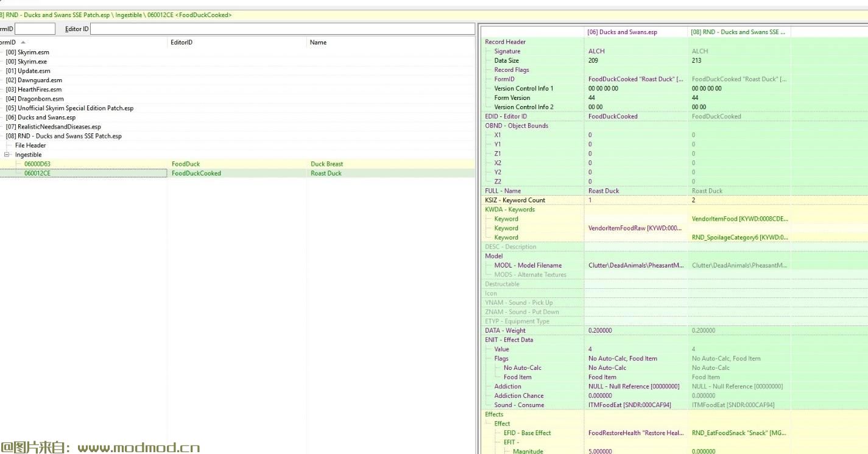
Task: Click the FoodDuck editor ID cell
Action: click(x=186, y=164)
